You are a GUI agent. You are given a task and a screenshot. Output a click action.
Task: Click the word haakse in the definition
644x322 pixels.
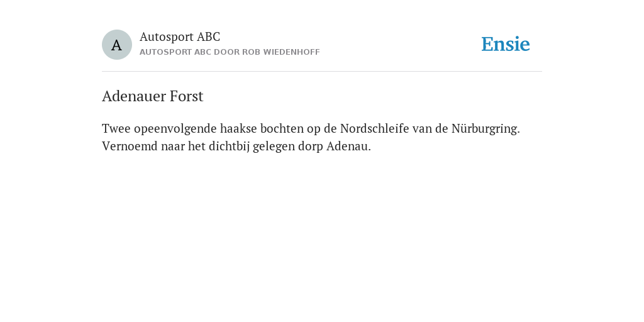point(238,128)
